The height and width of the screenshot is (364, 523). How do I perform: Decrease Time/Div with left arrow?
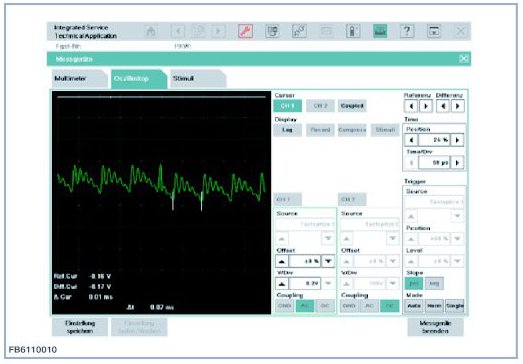point(411,162)
